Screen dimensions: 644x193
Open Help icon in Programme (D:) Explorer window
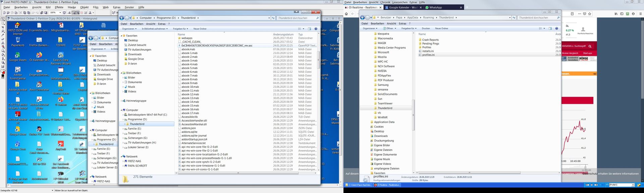(x=316, y=29)
